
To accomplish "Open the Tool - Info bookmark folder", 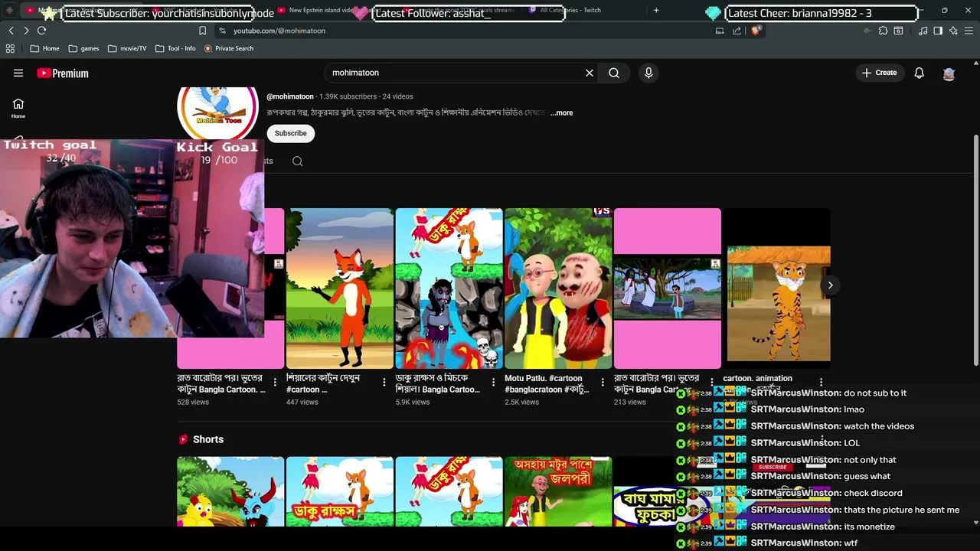I will [175, 48].
